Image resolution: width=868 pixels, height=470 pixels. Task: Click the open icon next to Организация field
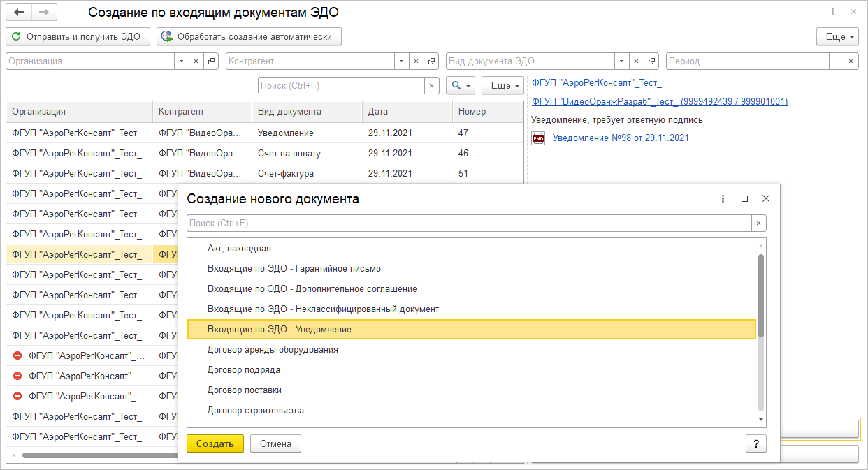point(212,61)
